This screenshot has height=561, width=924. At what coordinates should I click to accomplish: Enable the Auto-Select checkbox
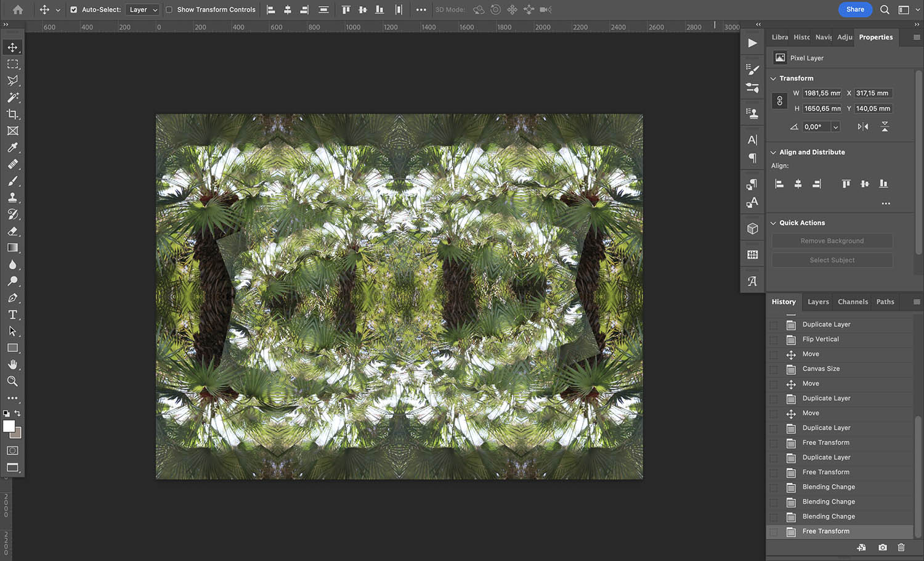click(x=75, y=9)
